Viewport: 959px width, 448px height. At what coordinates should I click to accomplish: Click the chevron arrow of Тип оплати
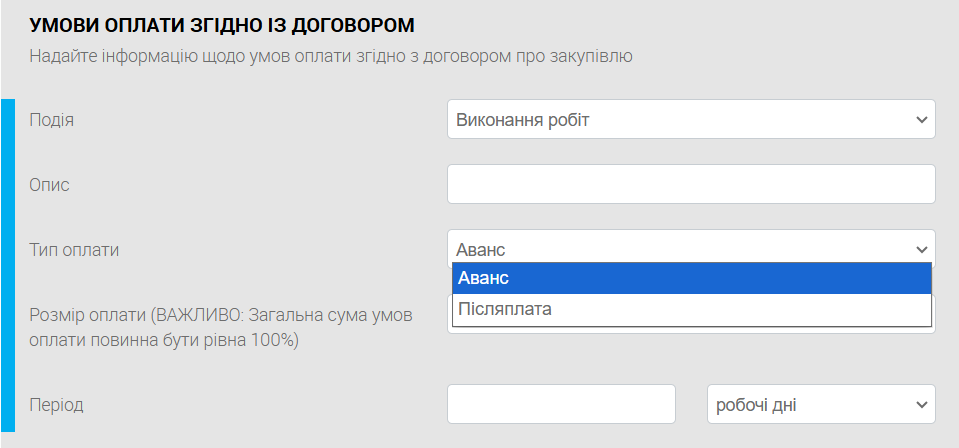(921, 250)
